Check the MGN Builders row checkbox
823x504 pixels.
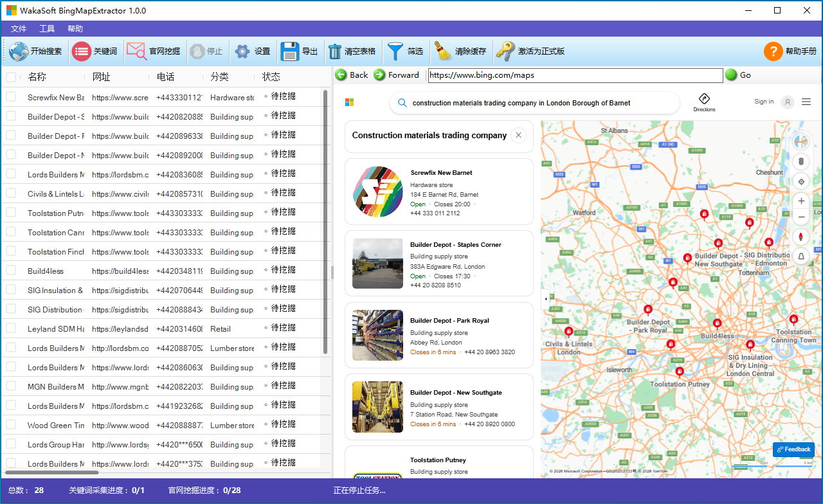(11, 386)
